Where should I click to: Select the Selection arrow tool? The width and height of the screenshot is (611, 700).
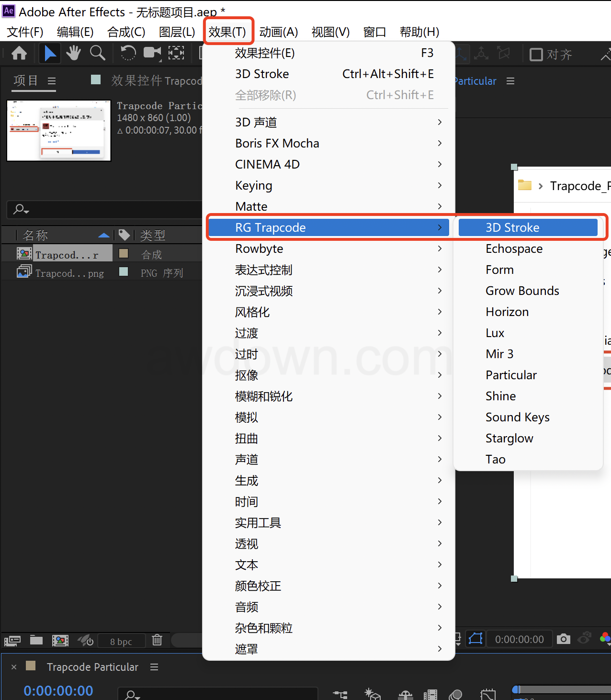[x=49, y=53]
